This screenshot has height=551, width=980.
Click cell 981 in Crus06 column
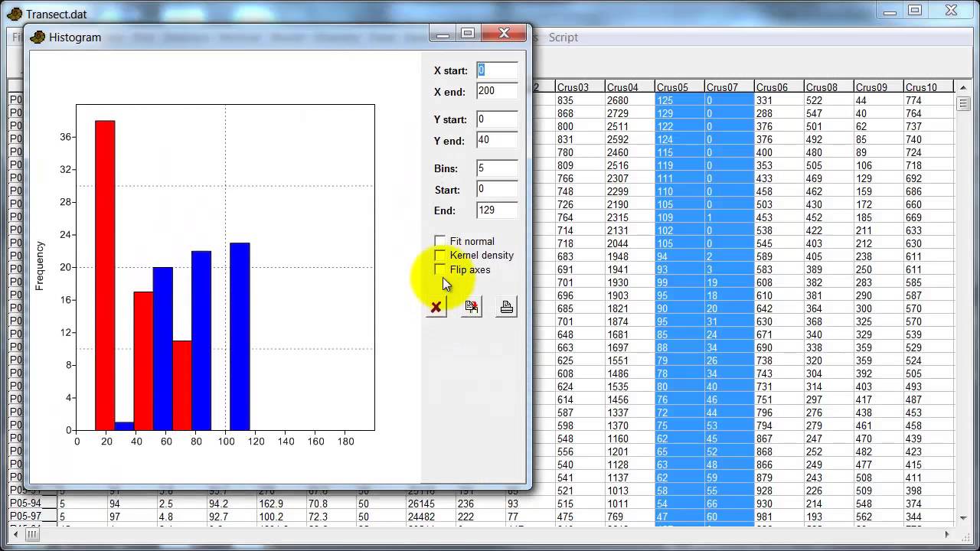tap(779, 517)
